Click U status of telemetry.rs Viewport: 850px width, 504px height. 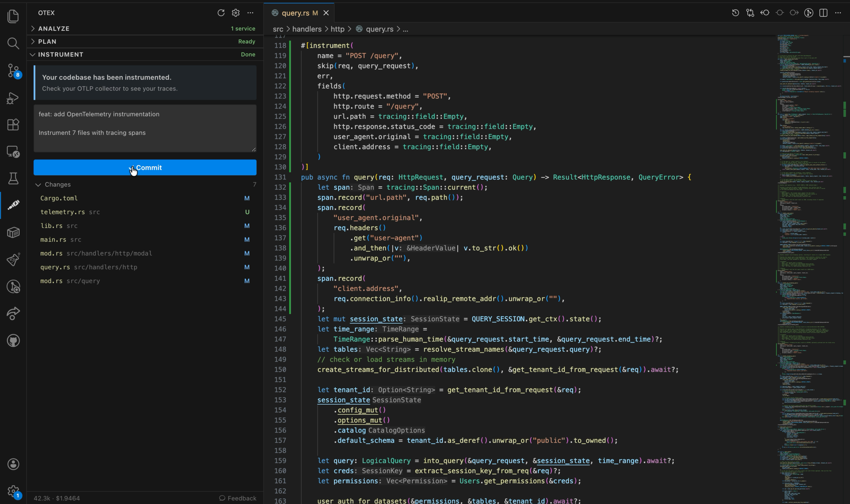click(x=247, y=212)
